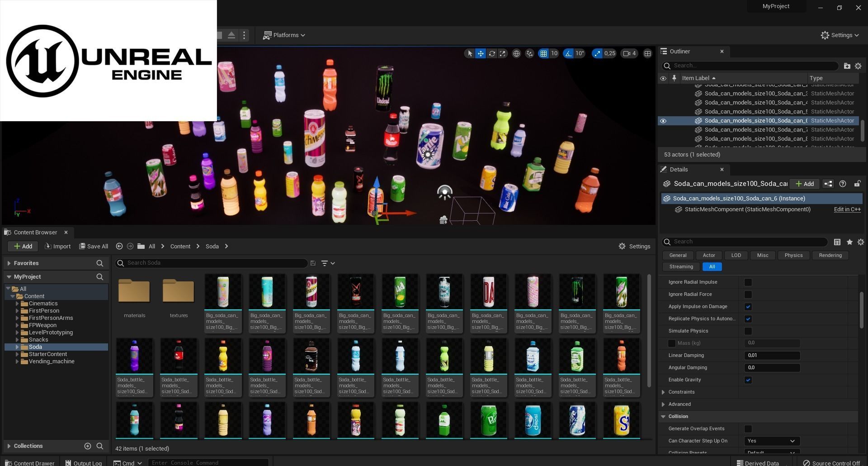Toggle world/local coordinate system globe icon
Viewport: 868px width, 466px height.
[516, 53]
